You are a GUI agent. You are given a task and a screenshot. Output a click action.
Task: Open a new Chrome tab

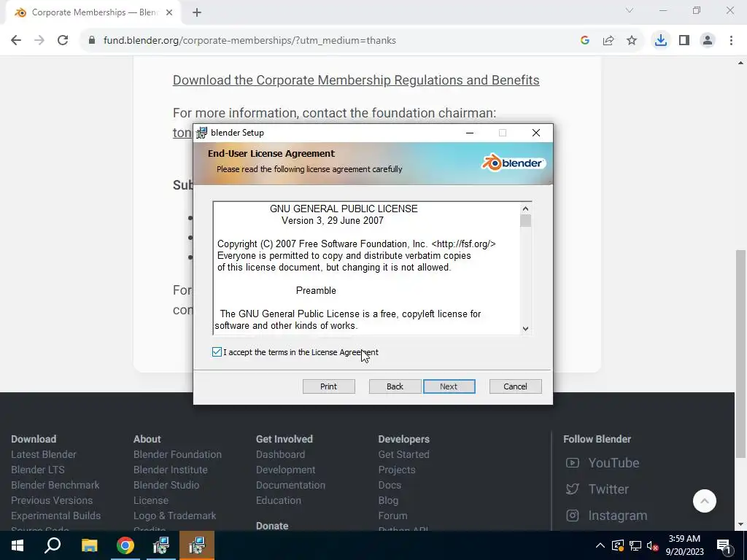[x=197, y=12]
